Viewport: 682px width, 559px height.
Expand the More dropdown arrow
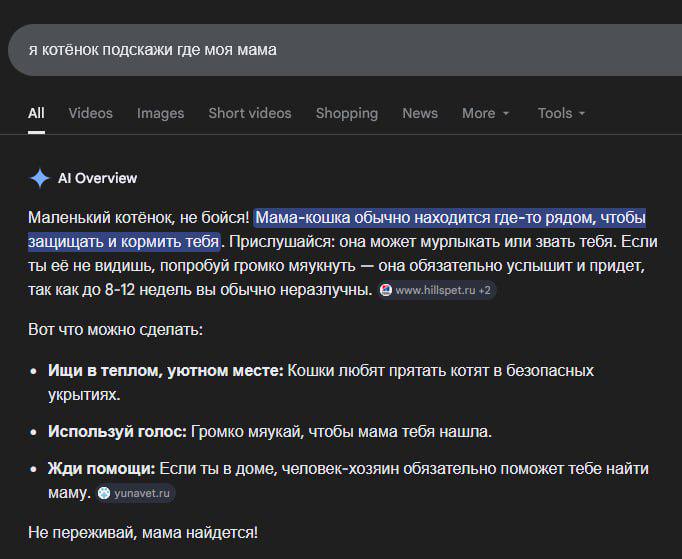click(506, 114)
